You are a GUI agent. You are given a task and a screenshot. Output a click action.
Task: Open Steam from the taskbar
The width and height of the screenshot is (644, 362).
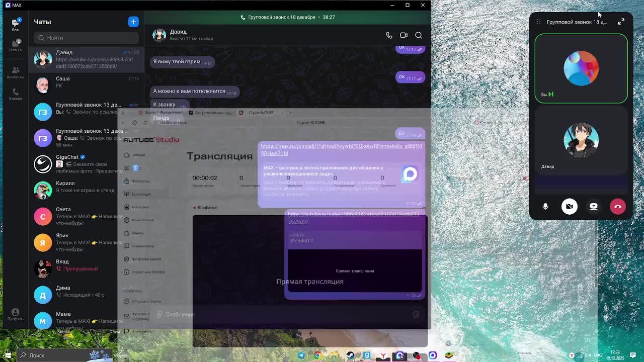tap(351, 355)
